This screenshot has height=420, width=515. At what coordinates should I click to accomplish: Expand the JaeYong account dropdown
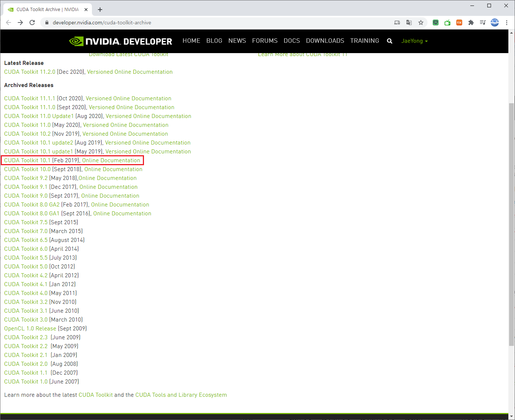(x=414, y=41)
